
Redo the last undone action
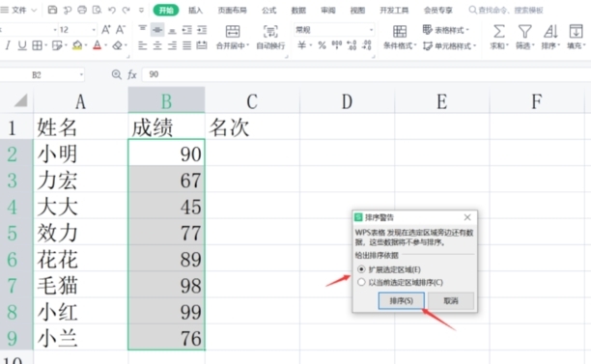127,10
